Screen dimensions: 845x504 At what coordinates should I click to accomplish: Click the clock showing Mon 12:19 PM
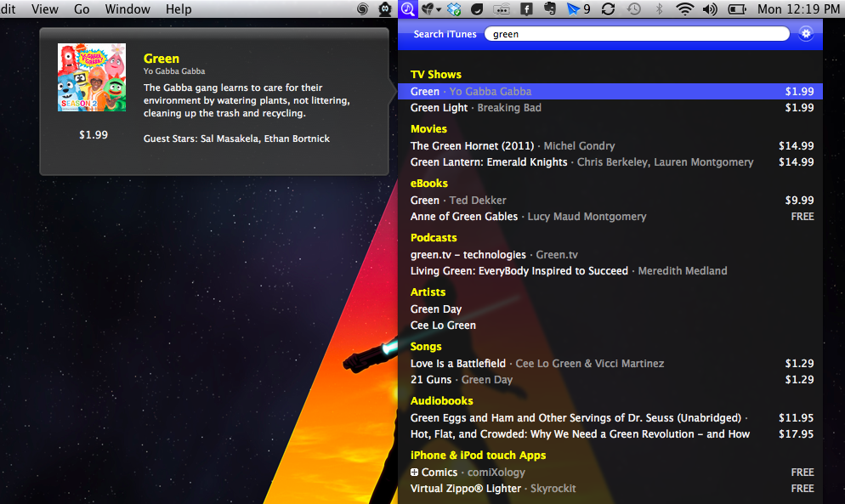coord(798,8)
